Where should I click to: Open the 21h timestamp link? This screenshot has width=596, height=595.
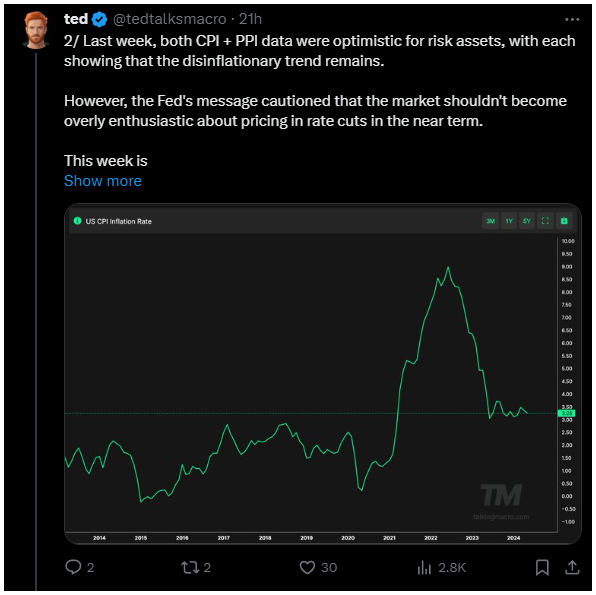pyautogui.click(x=250, y=19)
